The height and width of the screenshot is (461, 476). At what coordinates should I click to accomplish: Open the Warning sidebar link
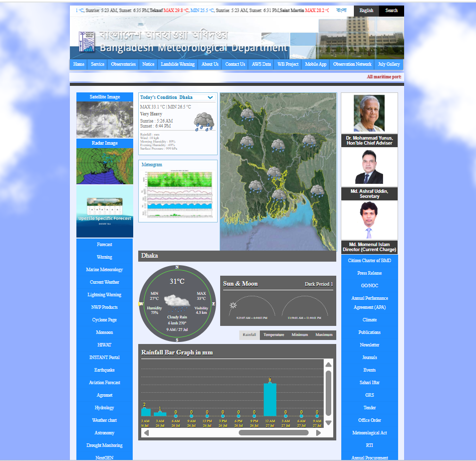[105, 257]
